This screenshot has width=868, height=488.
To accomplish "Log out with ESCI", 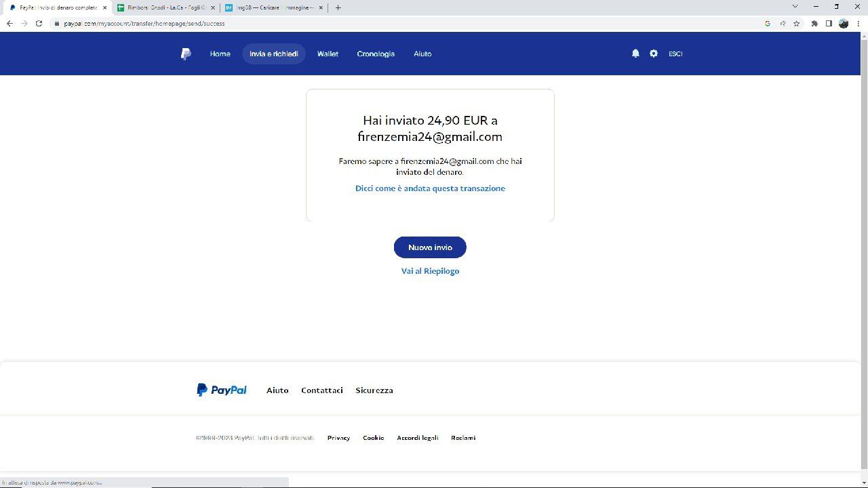I will point(675,54).
